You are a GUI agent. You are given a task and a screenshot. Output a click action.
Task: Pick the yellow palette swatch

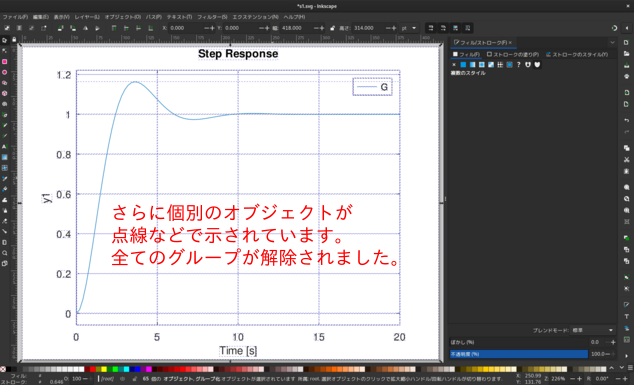[104, 369]
